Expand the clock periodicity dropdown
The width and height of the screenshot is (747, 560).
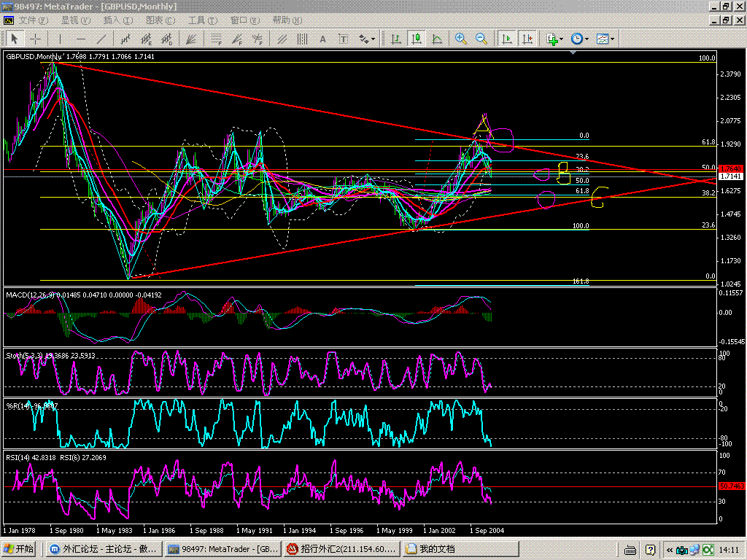coord(579,39)
